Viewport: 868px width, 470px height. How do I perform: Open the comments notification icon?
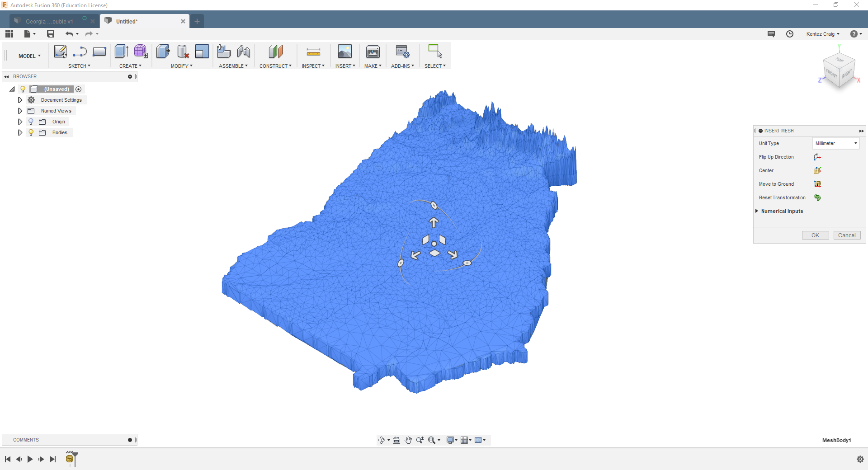coord(771,34)
